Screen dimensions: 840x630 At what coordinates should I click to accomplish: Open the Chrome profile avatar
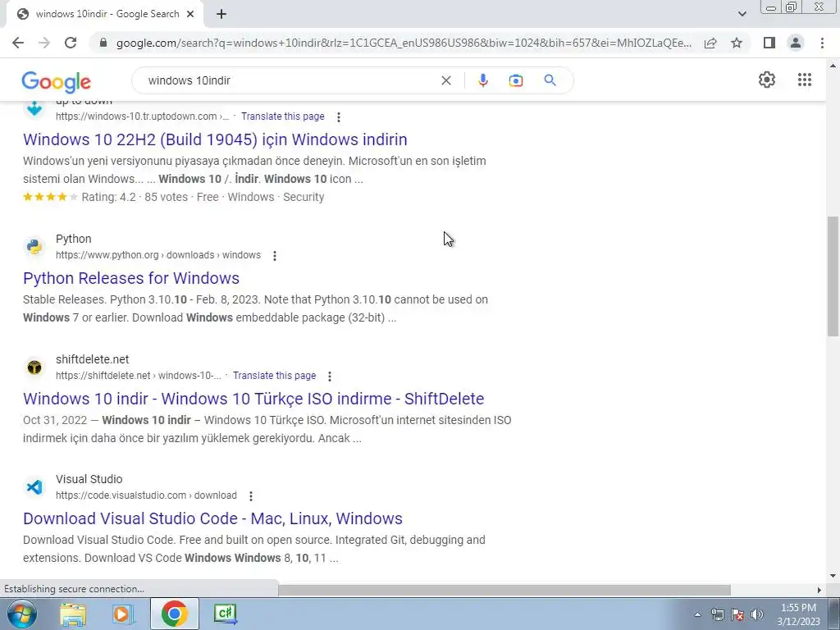(796, 43)
